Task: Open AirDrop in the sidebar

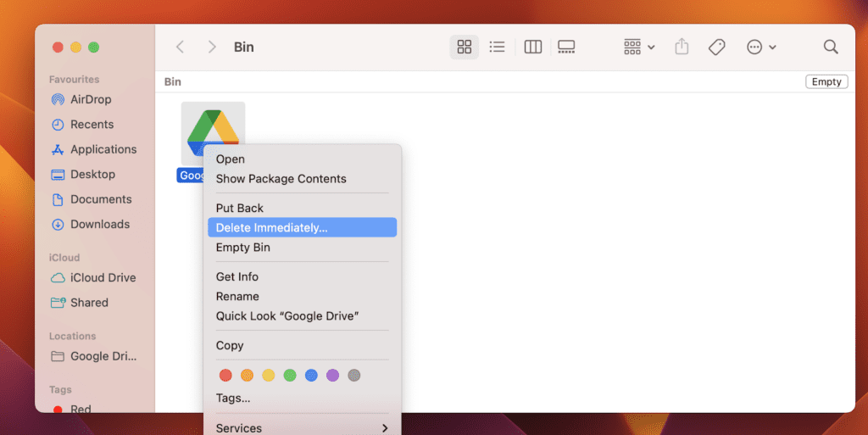Action: 91,99
